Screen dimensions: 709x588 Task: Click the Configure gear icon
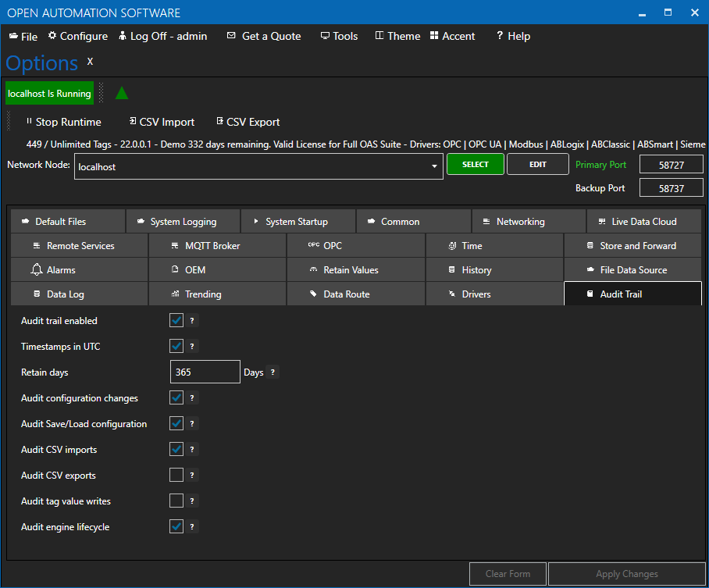[x=52, y=35]
